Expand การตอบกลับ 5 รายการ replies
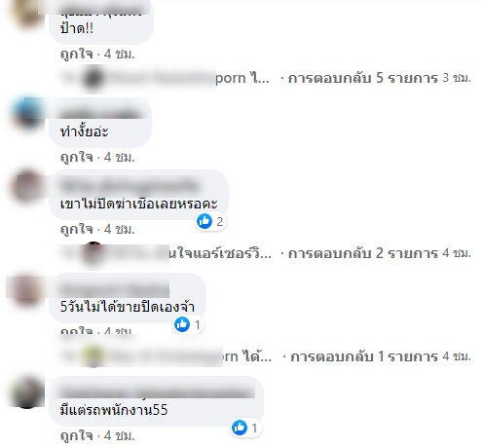 click(363, 78)
